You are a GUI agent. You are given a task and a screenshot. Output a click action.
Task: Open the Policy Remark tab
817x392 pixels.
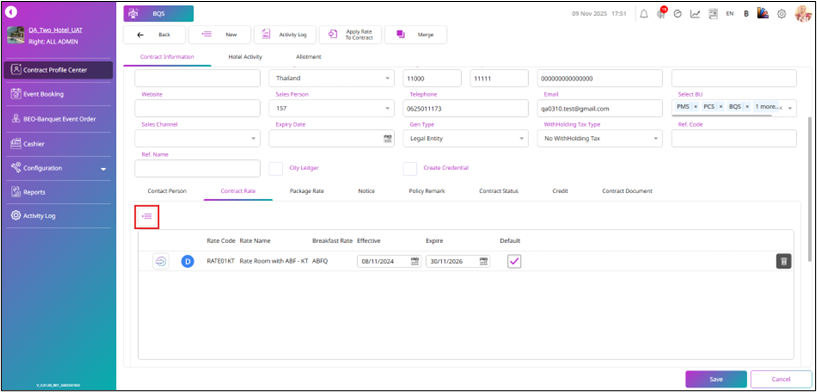427,191
